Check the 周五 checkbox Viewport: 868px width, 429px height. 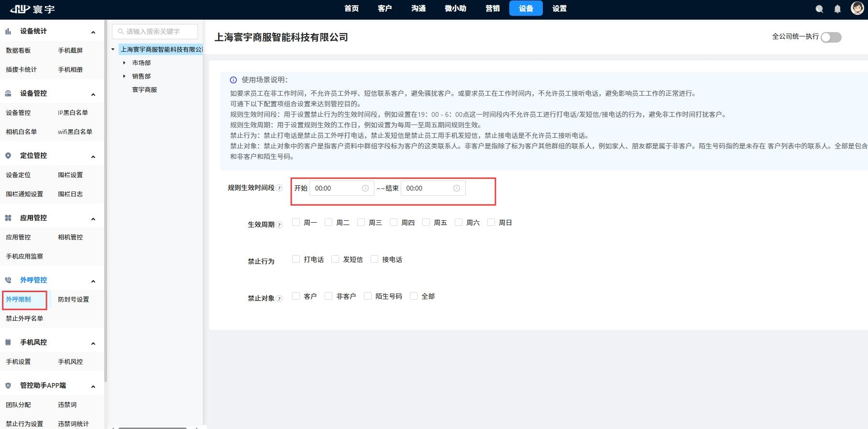[426, 222]
